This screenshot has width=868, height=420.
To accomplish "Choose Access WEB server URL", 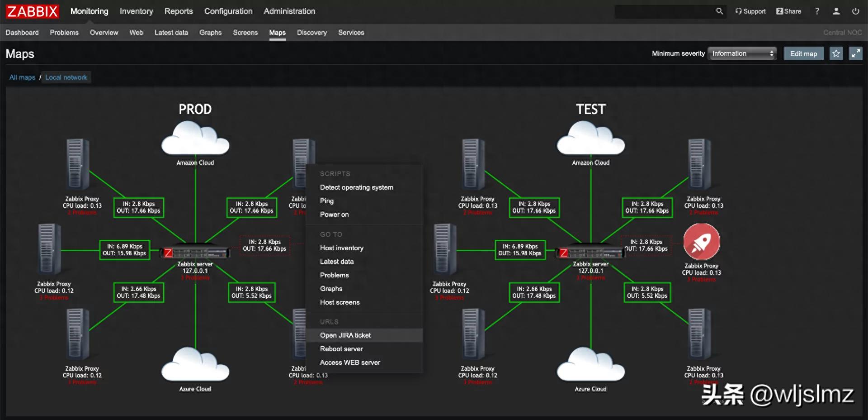I will coord(365,363).
